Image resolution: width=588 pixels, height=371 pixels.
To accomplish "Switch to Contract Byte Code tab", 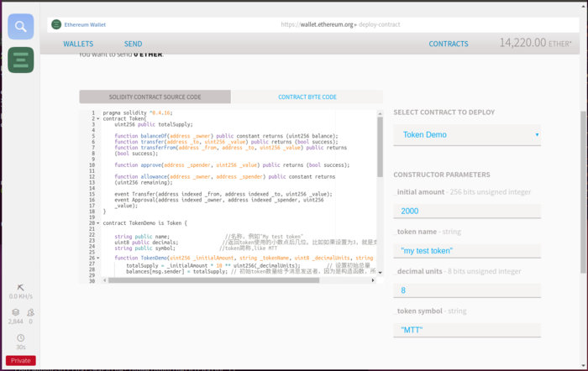I will (307, 97).
